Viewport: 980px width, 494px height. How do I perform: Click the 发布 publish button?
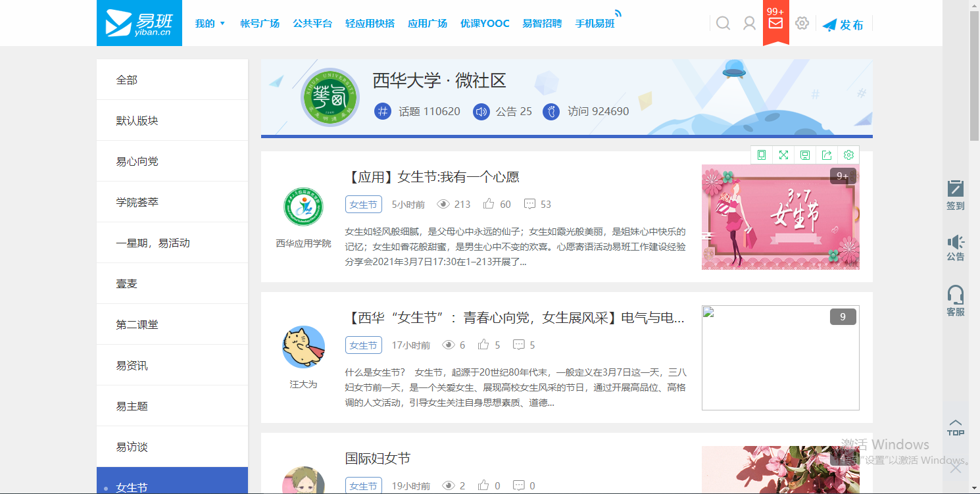(x=843, y=25)
